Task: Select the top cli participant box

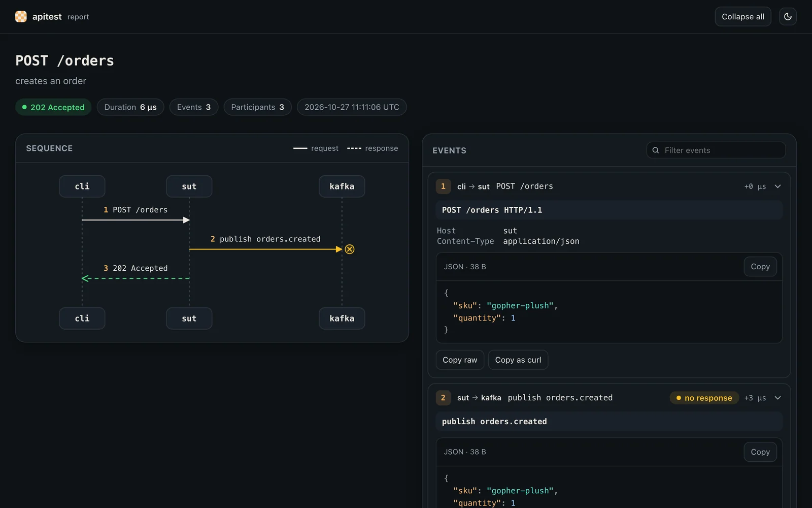Action: click(x=82, y=186)
